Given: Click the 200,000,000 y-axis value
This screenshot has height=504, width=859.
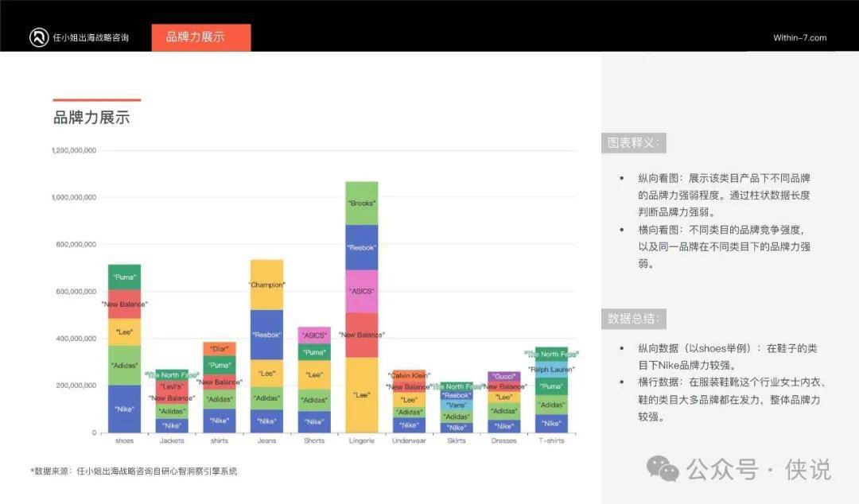Looking at the screenshot, I should pyautogui.click(x=76, y=386).
